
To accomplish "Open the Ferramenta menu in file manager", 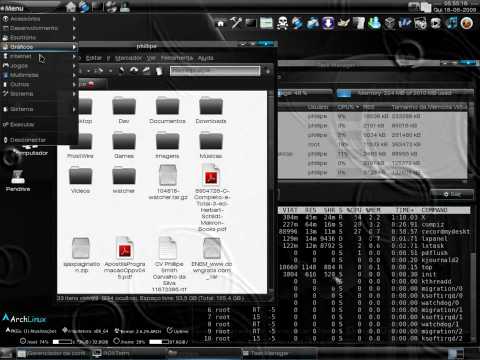I will 177,58.
